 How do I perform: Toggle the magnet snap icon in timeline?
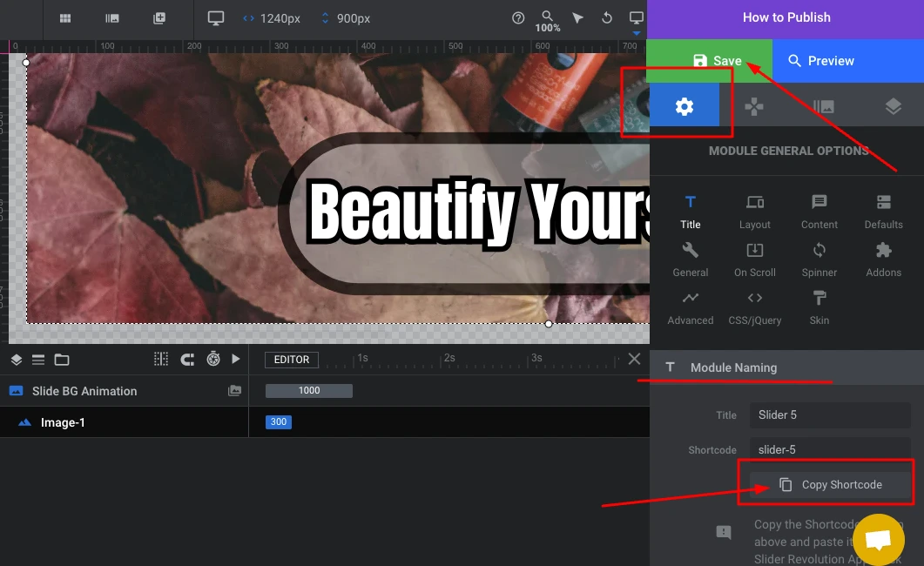tap(187, 360)
